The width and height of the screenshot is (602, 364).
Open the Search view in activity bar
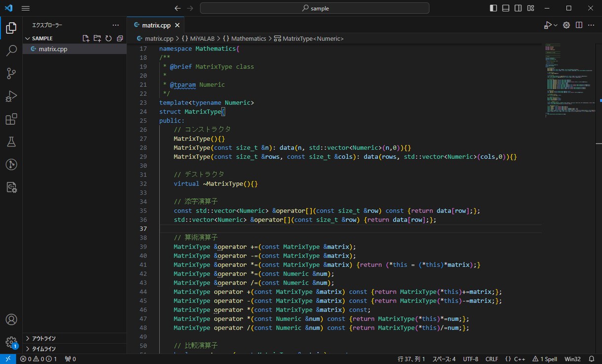point(11,50)
